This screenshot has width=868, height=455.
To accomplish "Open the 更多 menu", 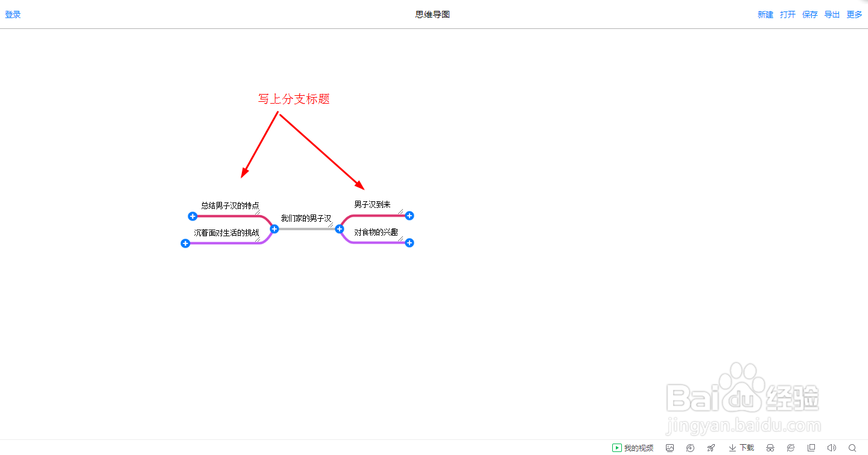I will [x=855, y=14].
